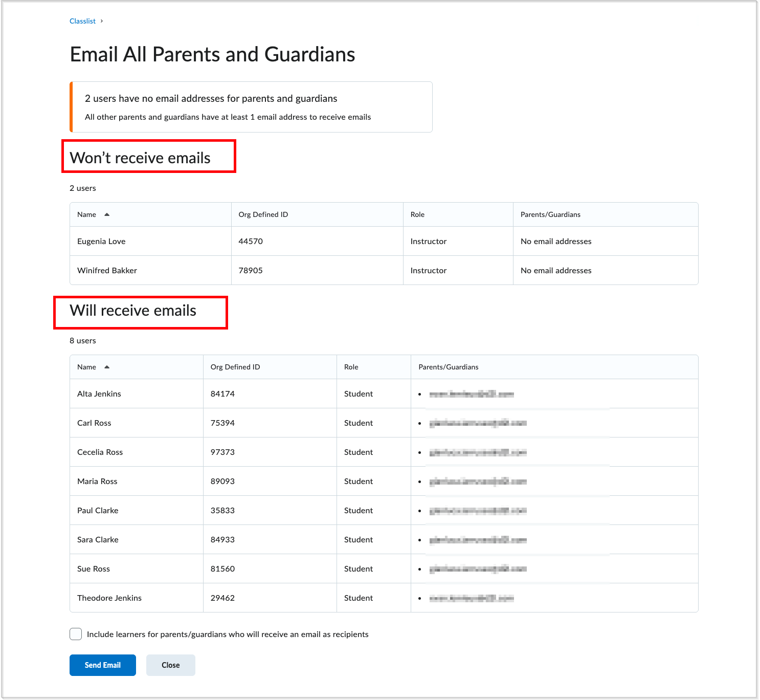Select Alta Jenkins in the Will receive table

click(99, 393)
